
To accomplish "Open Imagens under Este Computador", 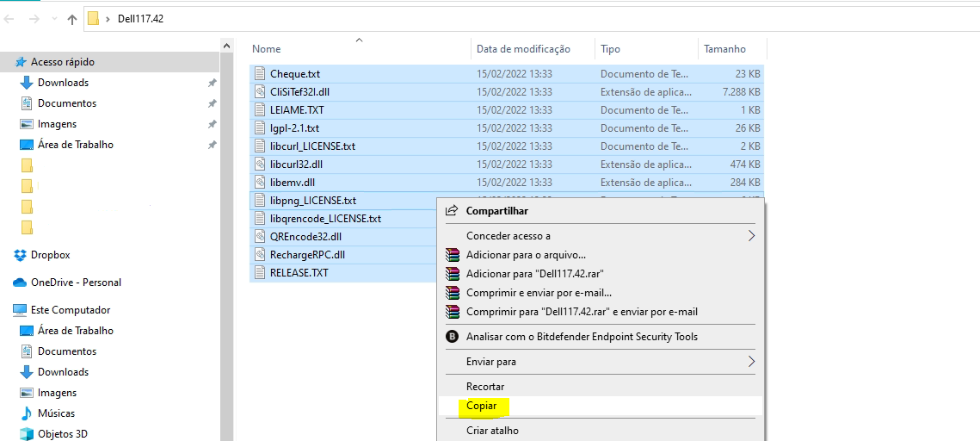I will tap(57, 393).
